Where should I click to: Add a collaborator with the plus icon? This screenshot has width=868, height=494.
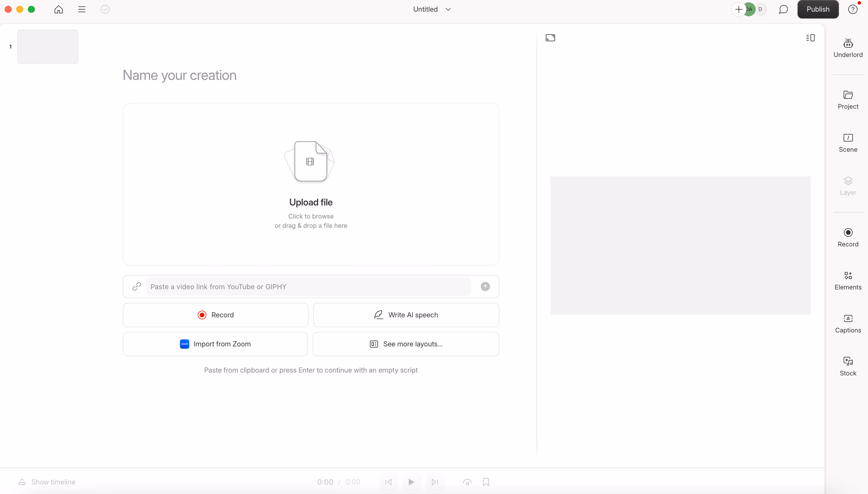[739, 10]
